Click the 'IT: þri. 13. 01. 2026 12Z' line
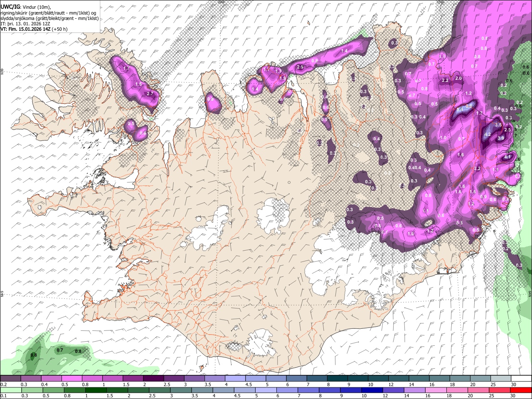 25,24
